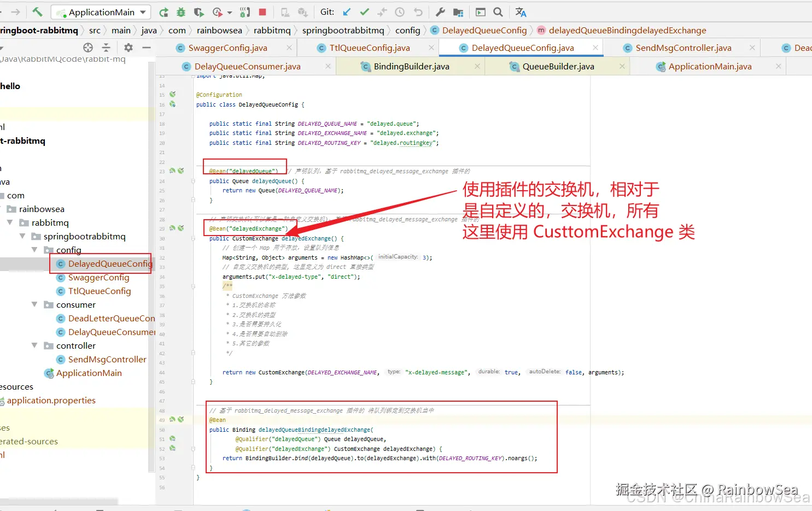The height and width of the screenshot is (511, 812).
Task: Show Git history clock icon
Action: pyautogui.click(x=400, y=12)
